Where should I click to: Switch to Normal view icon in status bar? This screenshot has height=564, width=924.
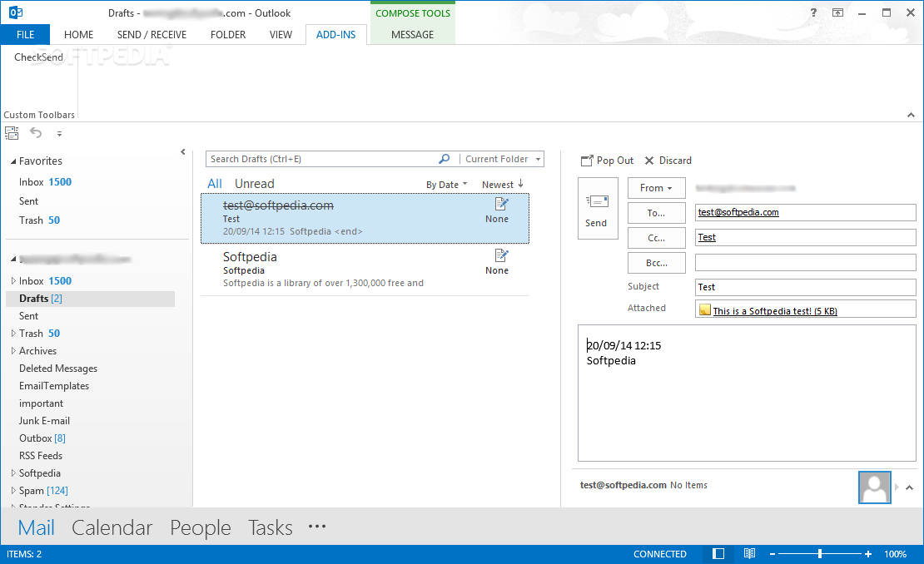[x=718, y=554]
